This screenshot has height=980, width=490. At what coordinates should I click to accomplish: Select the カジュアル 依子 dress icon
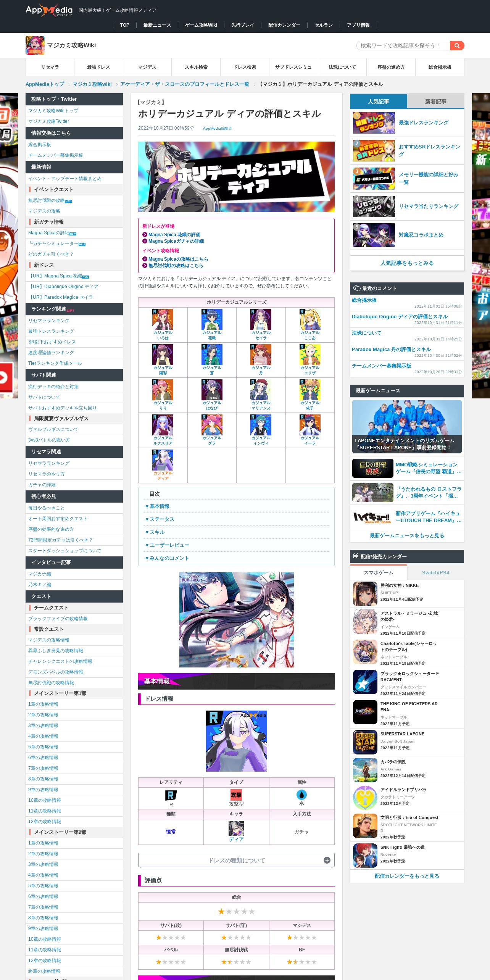pyautogui.click(x=310, y=390)
